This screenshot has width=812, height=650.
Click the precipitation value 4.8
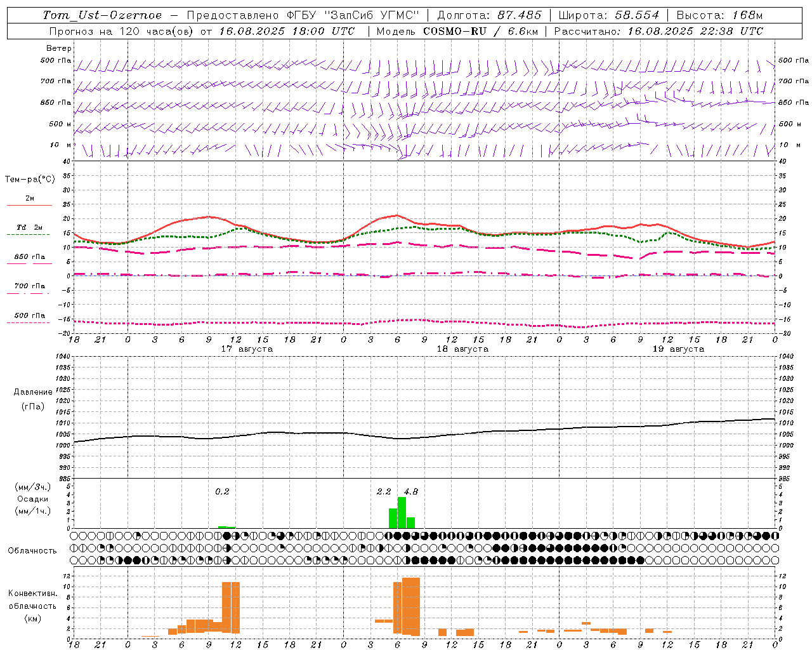coord(411,491)
